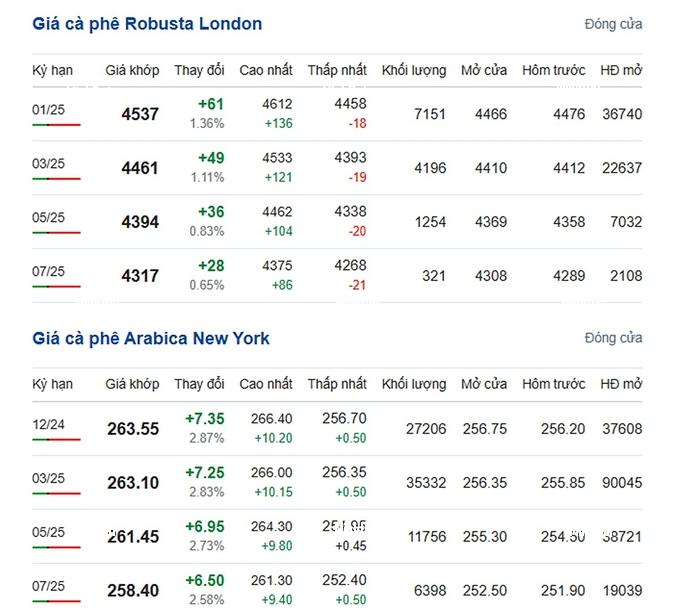Click the +7.25 change value
680x615 pixels.
click(x=205, y=473)
